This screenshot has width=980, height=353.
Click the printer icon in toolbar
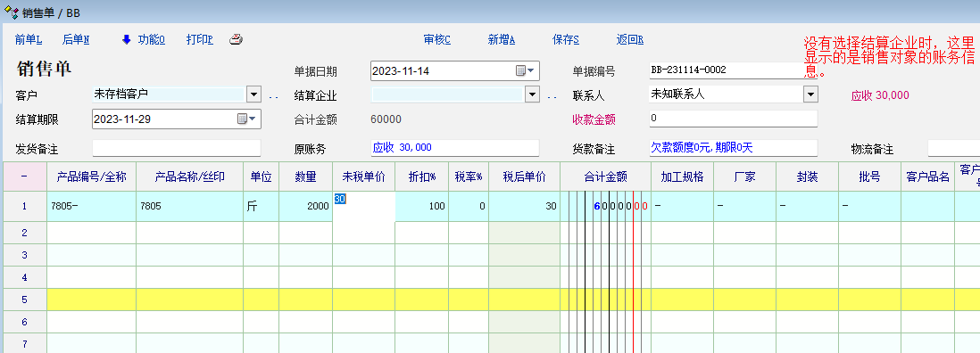tap(236, 39)
